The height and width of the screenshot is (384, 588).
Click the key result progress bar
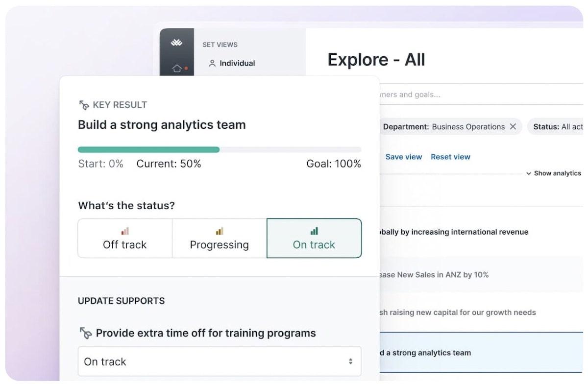coord(220,150)
